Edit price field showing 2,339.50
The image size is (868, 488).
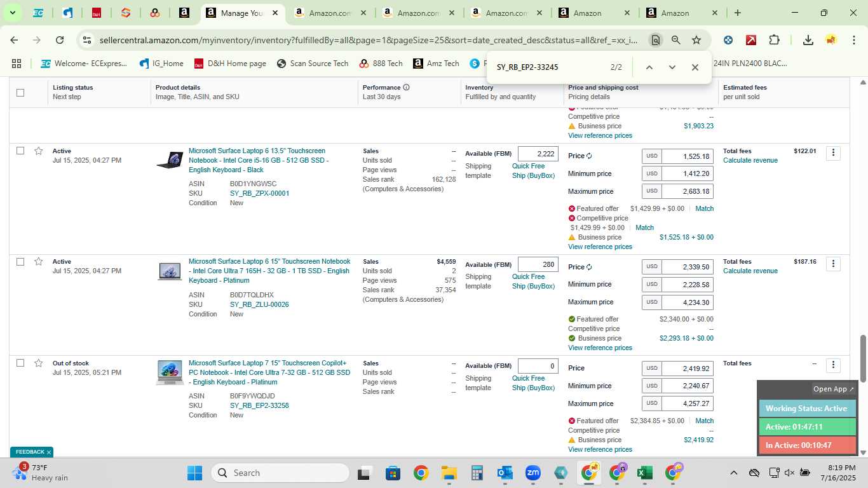[x=688, y=267]
